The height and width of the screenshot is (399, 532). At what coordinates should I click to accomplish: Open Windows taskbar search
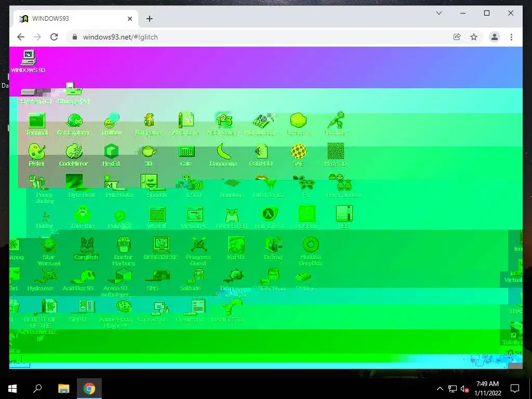(x=37, y=389)
